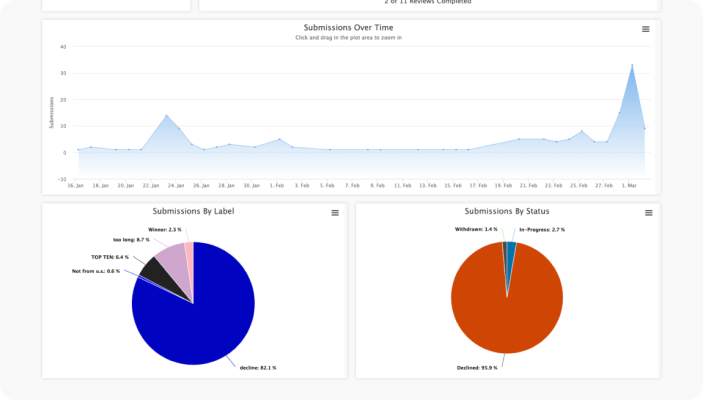Select the black TOP TEN pie slice
This screenshot has height=400, width=703.
coord(153,269)
